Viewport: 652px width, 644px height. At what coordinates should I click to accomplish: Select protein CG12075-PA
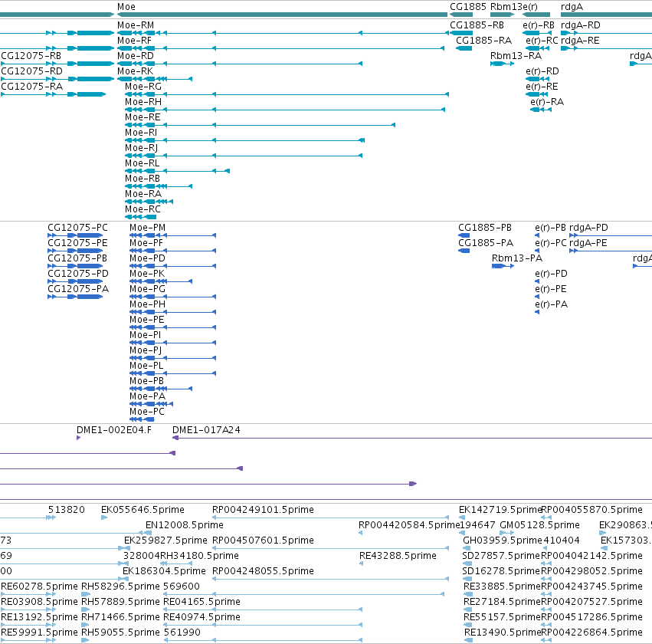pos(78,289)
